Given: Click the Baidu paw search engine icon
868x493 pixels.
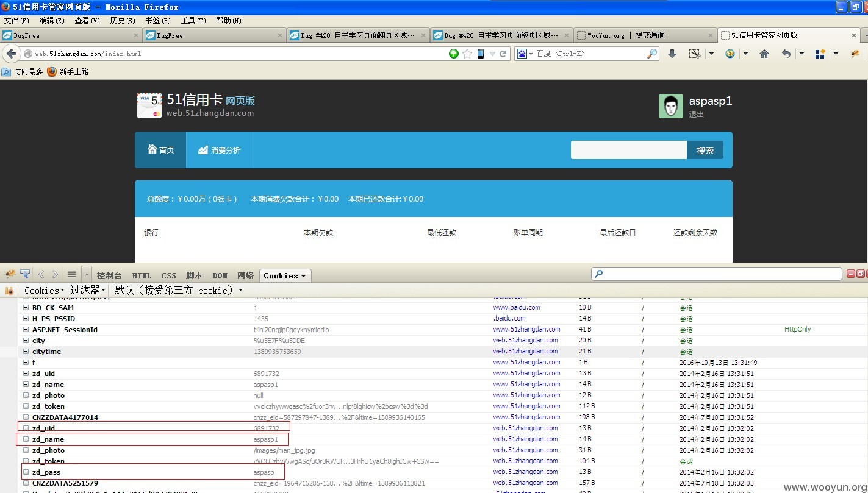Looking at the screenshot, I should click(522, 54).
